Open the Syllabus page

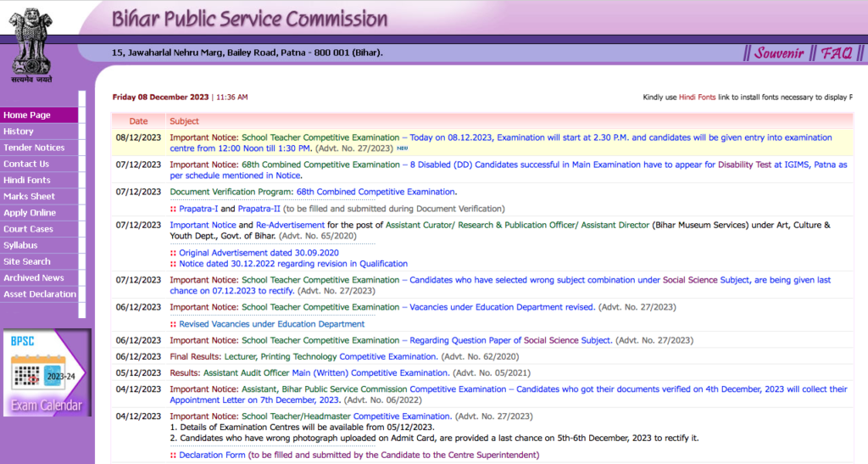[20, 245]
